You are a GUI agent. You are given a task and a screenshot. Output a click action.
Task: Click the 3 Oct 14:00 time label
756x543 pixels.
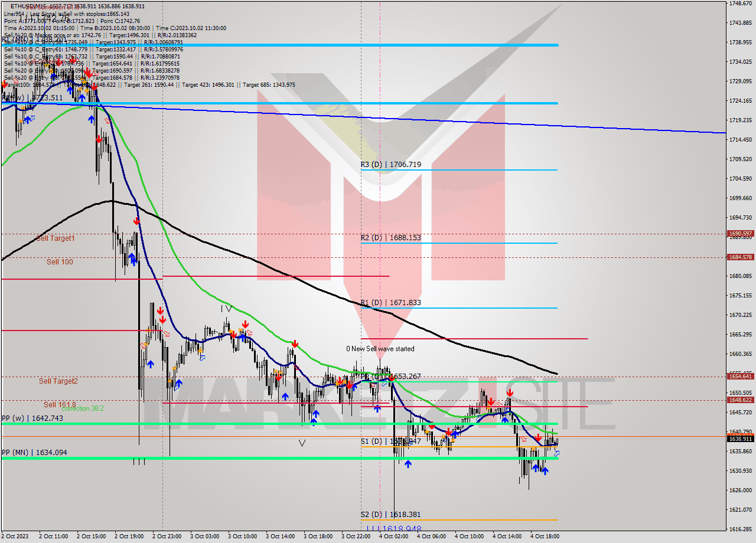[x=281, y=537]
